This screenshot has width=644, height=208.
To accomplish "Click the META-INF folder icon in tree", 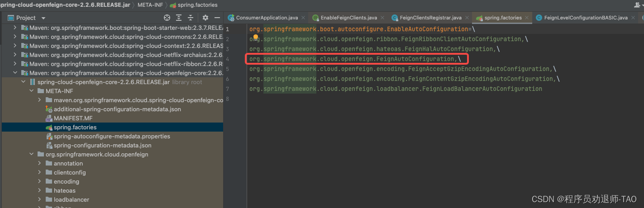I will pos(41,91).
